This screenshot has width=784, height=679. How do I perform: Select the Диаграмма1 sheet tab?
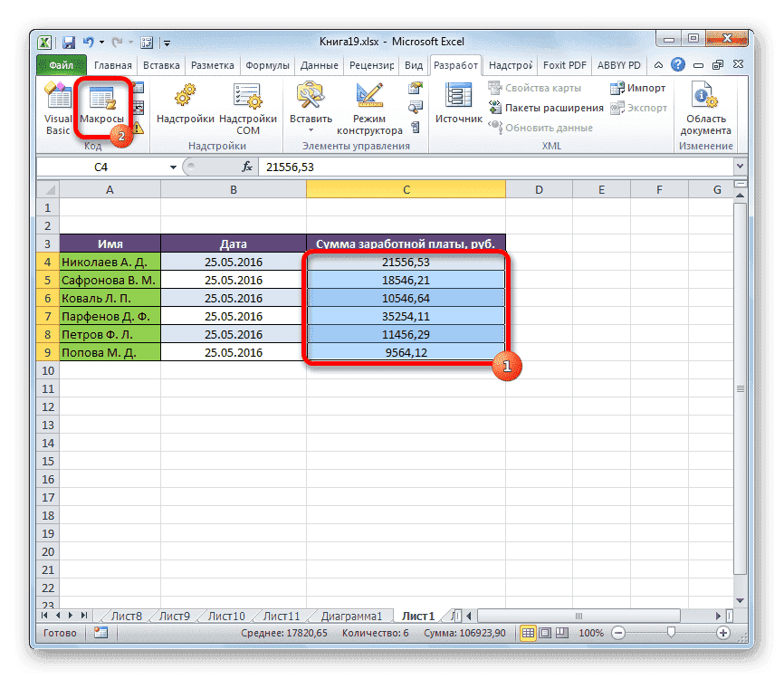pyautogui.click(x=354, y=615)
